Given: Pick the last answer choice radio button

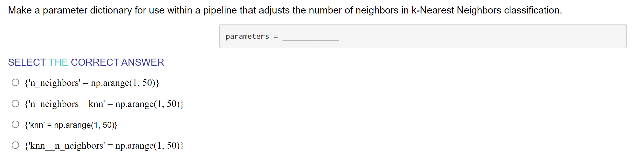Looking at the screenshot, I should [15, 145].
